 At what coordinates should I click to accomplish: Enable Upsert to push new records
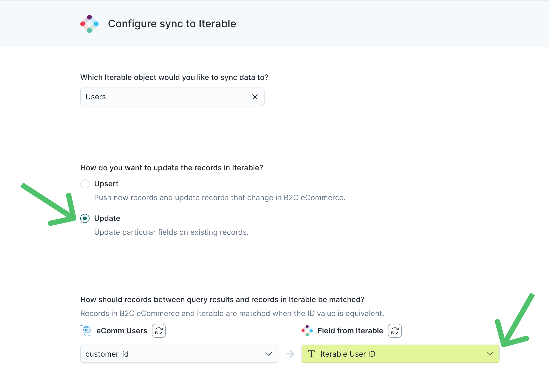tap(85, 184)
